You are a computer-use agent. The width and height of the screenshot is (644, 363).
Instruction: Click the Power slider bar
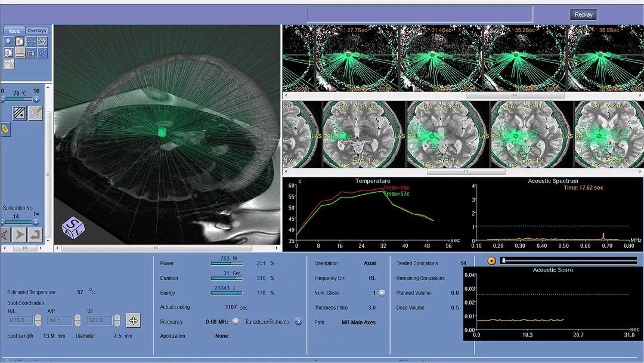[225, 263]
